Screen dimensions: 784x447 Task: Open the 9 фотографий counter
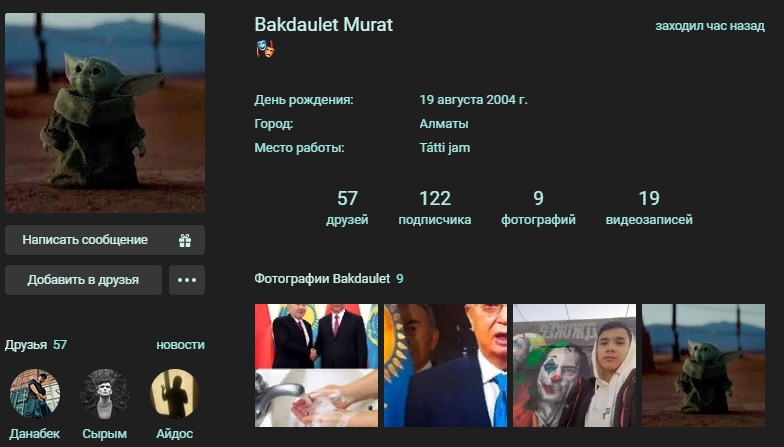point(538,208)
